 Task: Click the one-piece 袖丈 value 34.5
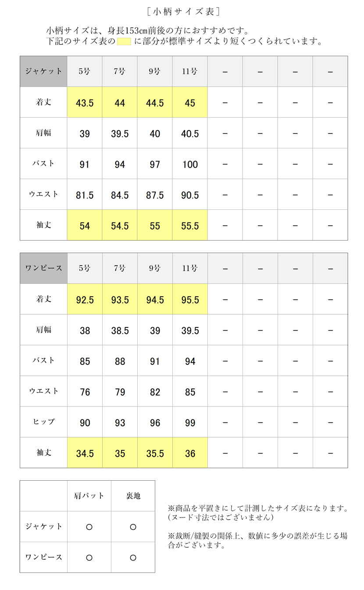[x=85, y=453]
